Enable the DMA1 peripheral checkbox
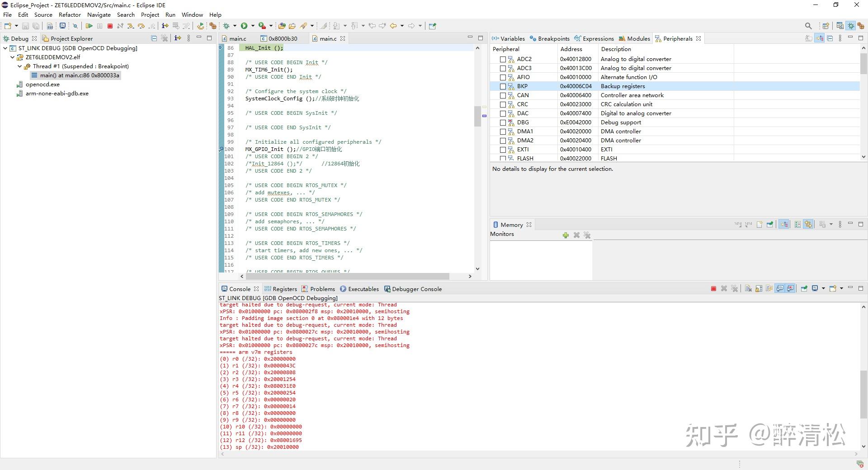Viewport: 868px width, 470px height. tap(503, 132)
